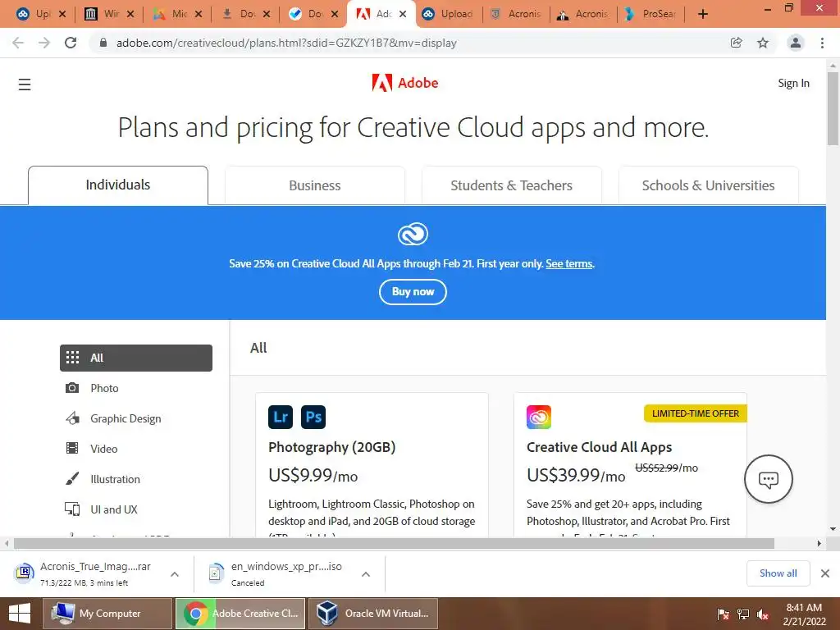Click the LIMITED-TIME OFFER badge
Screen dimensions: 840x630
pos(695,413)
